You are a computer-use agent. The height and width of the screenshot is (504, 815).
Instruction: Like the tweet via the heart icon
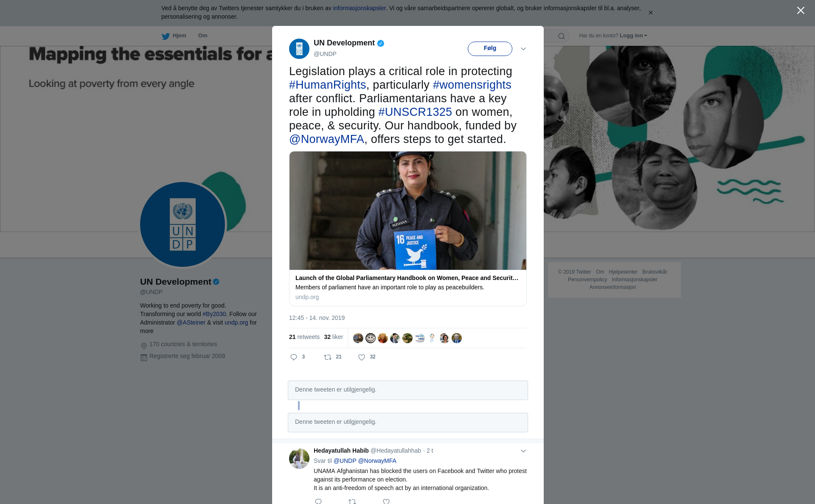(362, 357)
